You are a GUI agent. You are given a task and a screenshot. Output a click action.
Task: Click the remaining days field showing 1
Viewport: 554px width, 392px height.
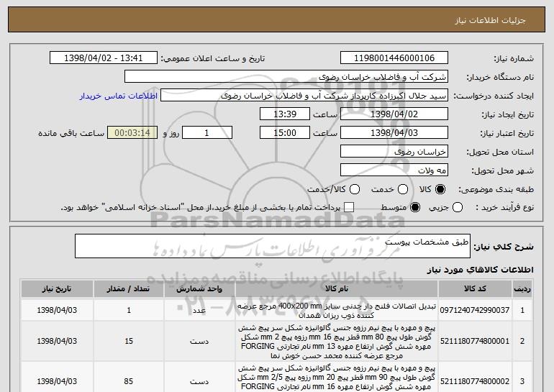coord(207,133)
